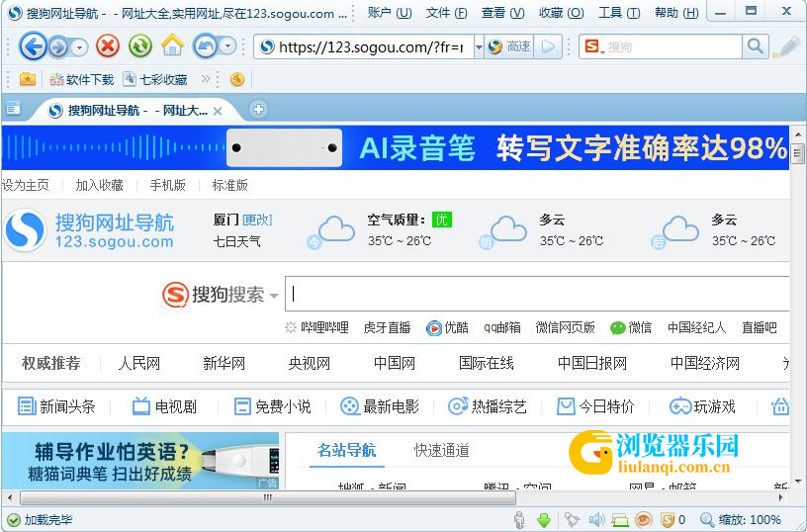Click the orange round icon on favorites bar
The height and width of the screenshot is (532, 807).
(237, 79)
